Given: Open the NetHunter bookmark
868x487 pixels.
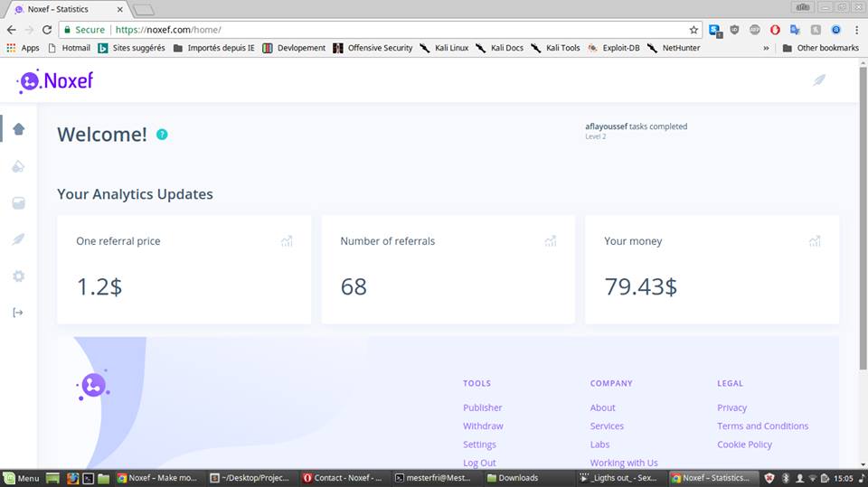Looking at the screenshot, I should tap(674, 48).
